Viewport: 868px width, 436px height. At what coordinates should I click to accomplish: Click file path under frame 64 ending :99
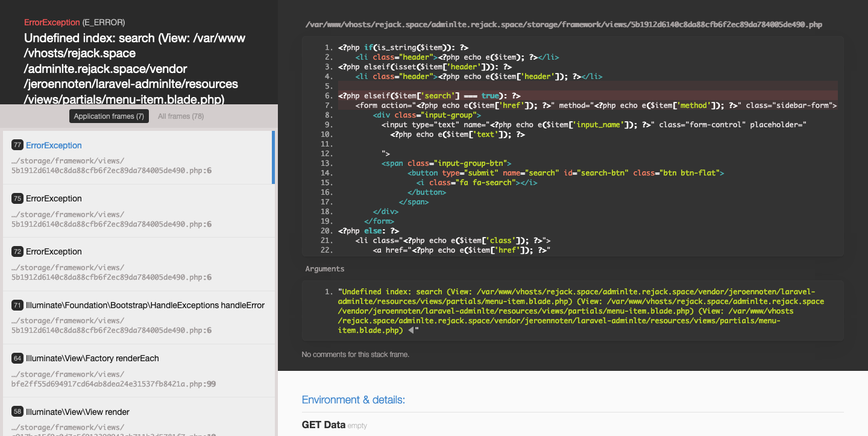pyautogui.click(x=113, y=379)
